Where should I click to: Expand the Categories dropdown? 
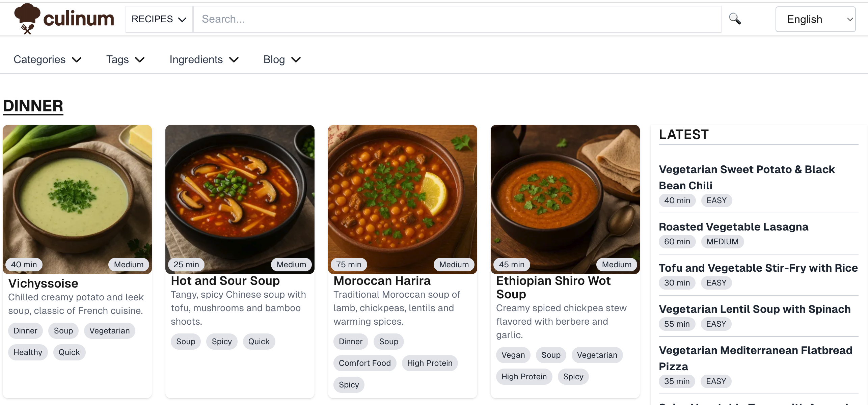coord(47,59)
